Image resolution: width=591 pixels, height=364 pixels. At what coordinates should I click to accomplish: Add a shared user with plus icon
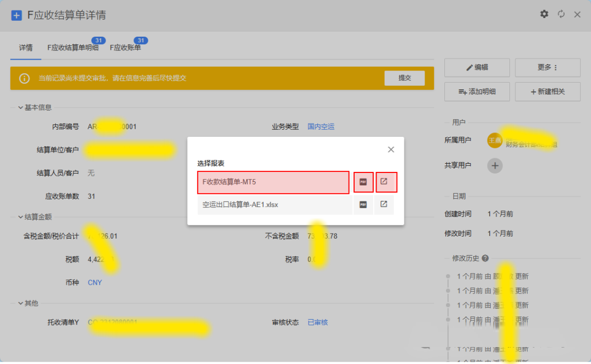click(x=495, y=165)
